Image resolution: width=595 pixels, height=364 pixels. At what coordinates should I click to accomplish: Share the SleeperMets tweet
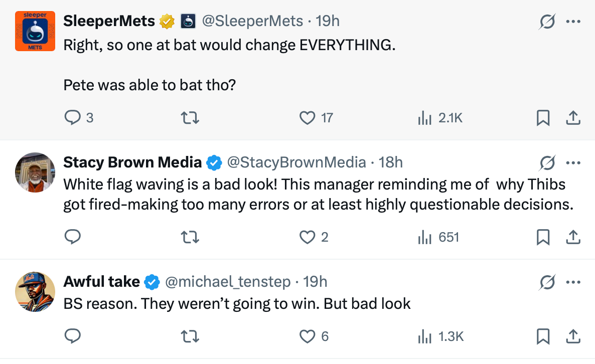[x=573, y=118]
